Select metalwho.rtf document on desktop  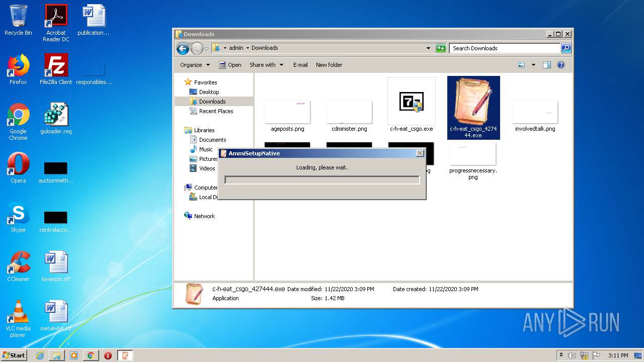click(x=56, y=316)
